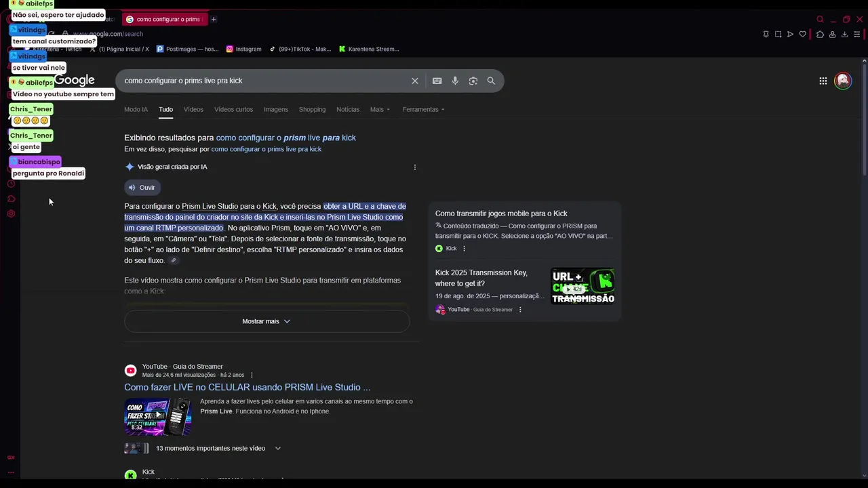The width and height of the screenshot is (868, 488).
Task: Open the browser easy setup sliders icon
Action: pos(857,34)
